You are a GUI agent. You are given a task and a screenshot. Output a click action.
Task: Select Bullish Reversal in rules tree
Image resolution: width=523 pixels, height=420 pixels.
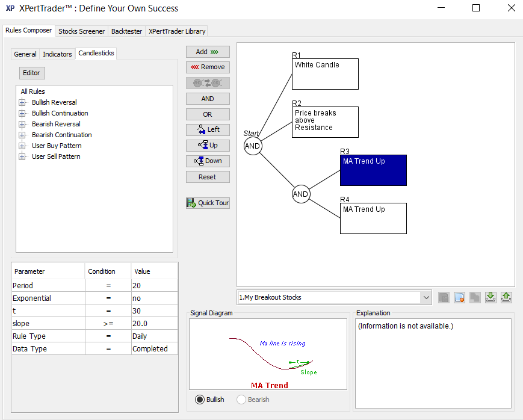[x=54, y=102]
